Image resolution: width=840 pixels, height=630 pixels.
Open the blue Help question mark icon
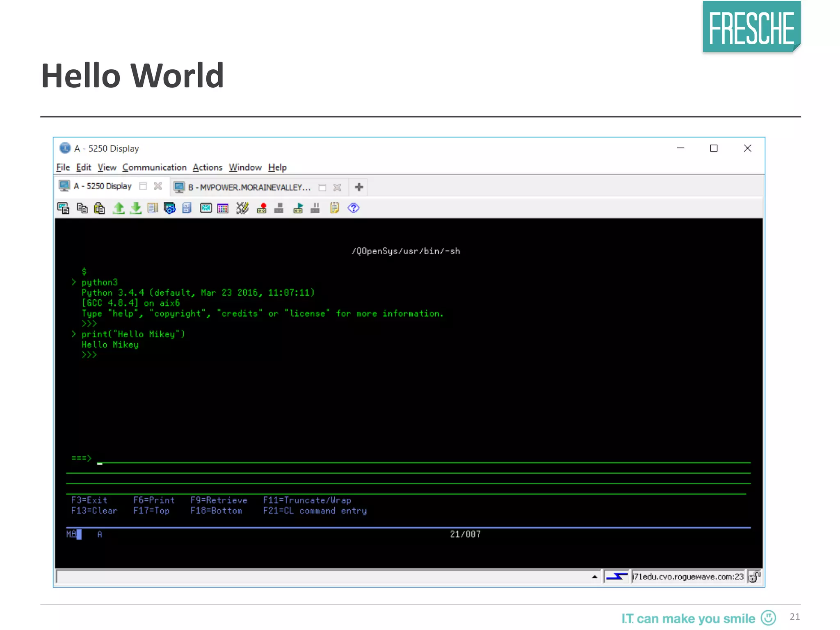point(354,208)
